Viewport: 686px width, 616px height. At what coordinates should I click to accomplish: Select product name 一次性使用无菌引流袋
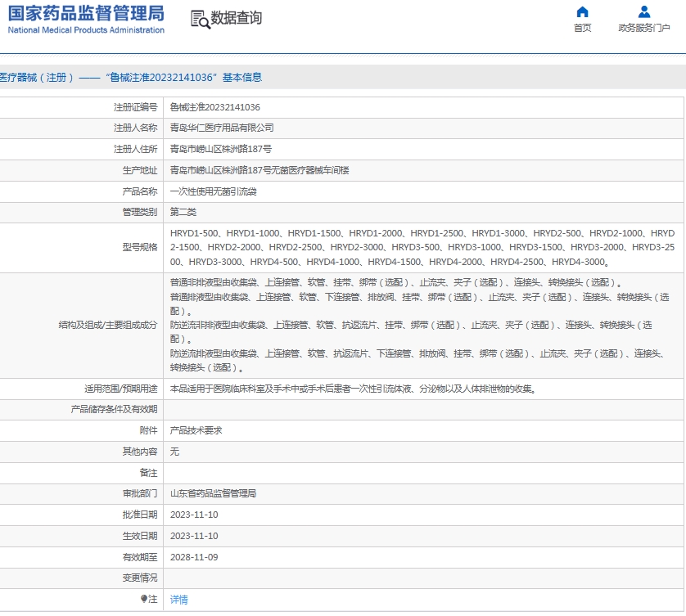213,191
